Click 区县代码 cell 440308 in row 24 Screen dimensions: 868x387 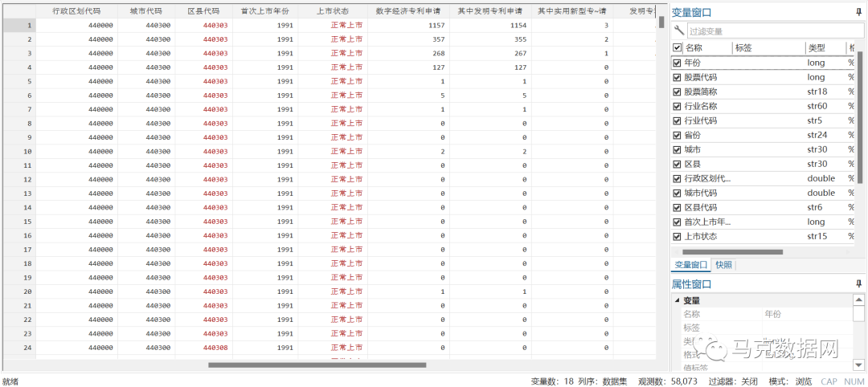pos(215,348)
